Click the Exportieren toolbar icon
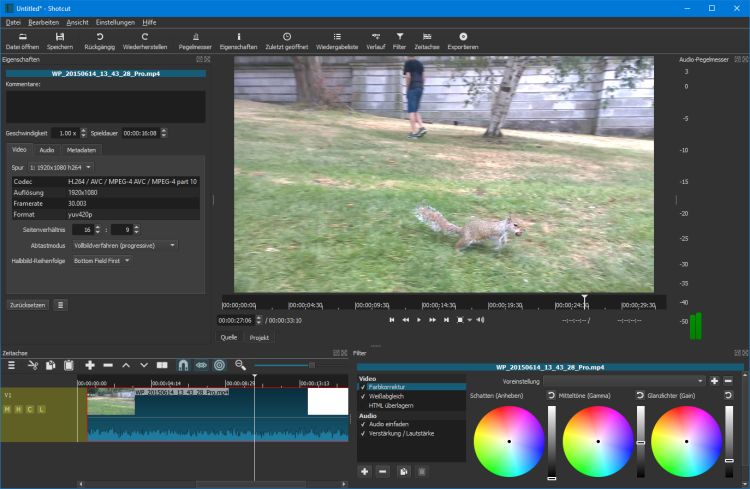 point(462,36)
